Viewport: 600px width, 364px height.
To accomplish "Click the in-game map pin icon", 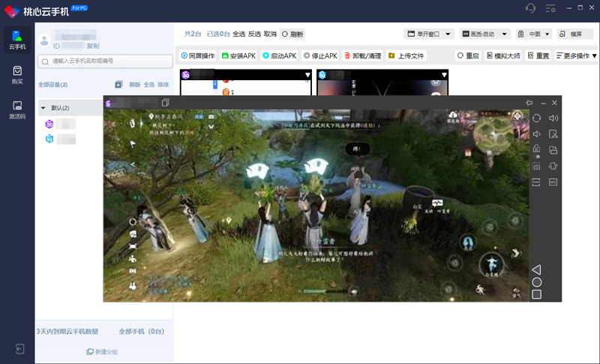I will coord(151,116).
